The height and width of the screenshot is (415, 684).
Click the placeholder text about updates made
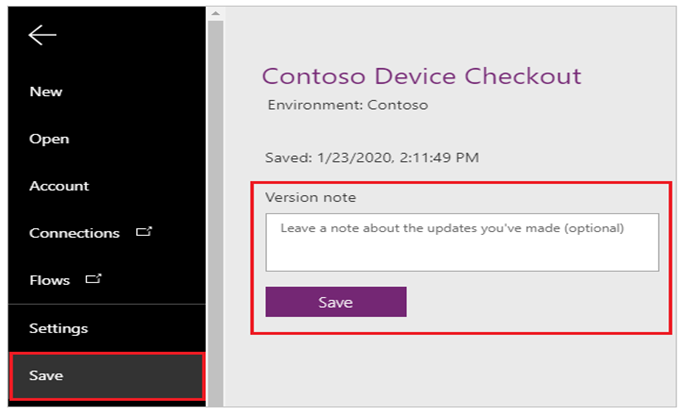click(x=452, y=228)
